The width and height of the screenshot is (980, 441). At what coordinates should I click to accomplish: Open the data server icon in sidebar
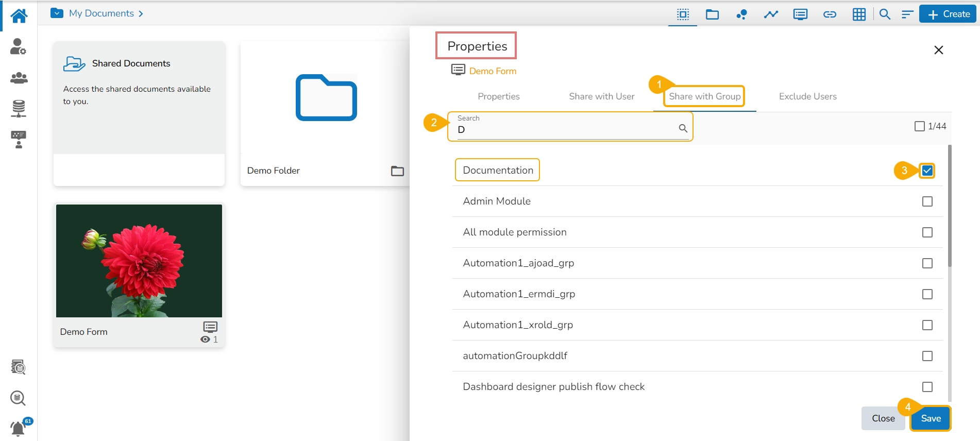point(19,109)
